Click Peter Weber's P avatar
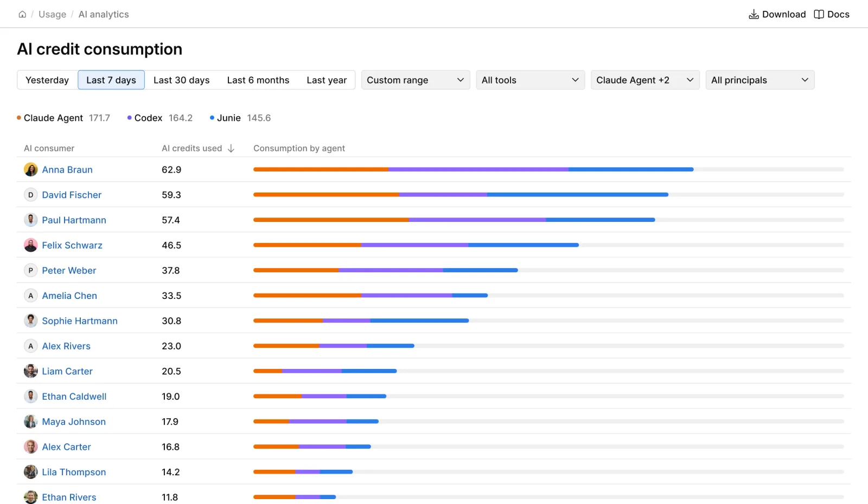Viewport: 868px width, 504px height. (x=31, y=270)
